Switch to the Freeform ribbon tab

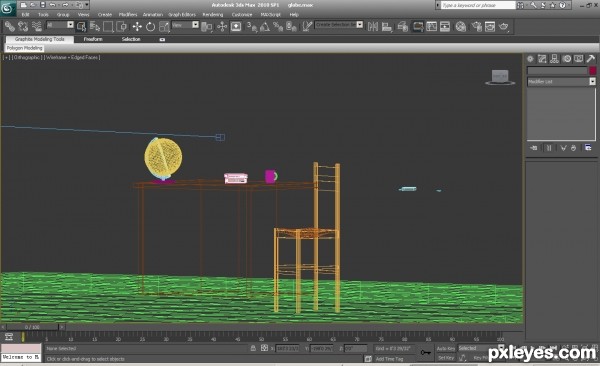tap(93, 39)
